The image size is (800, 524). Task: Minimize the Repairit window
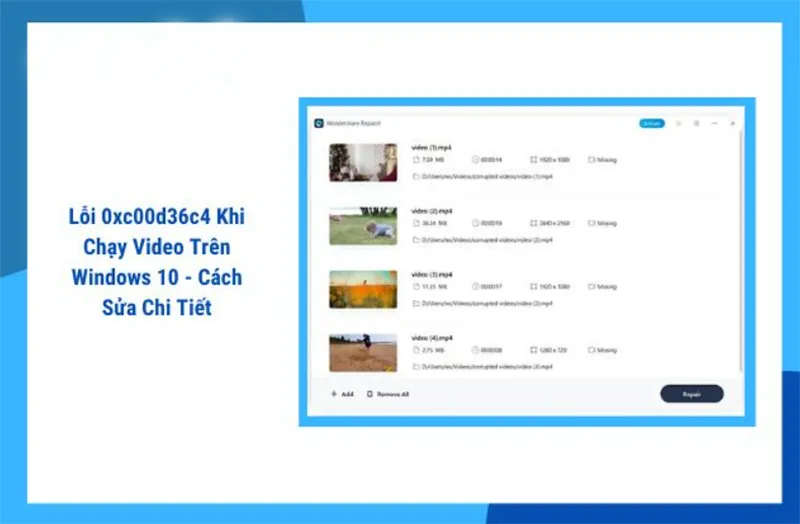tap(714, 123)
